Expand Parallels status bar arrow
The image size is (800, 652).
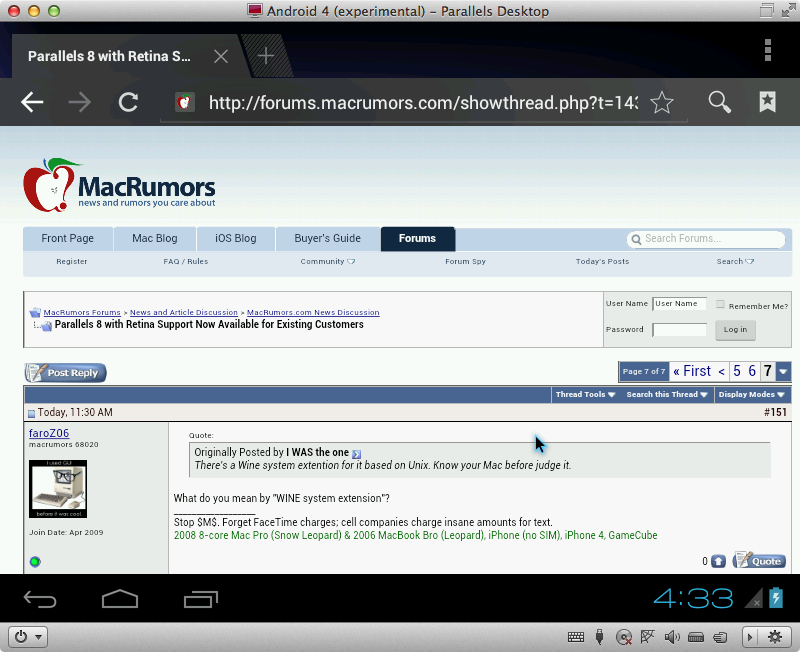click(749, 637)
